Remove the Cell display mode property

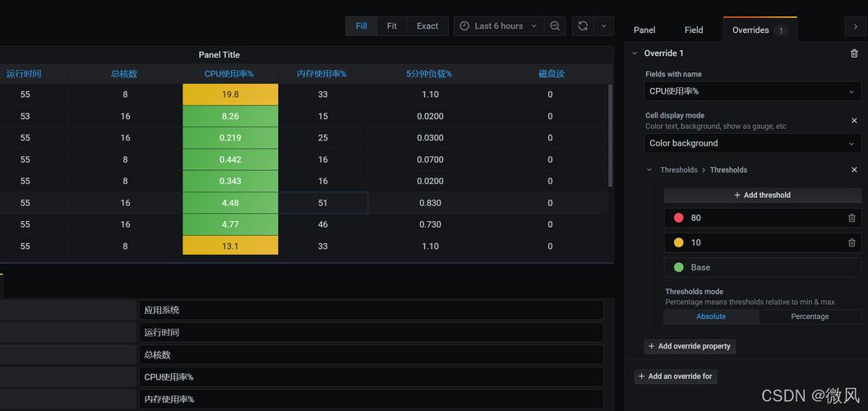point(854,121)
